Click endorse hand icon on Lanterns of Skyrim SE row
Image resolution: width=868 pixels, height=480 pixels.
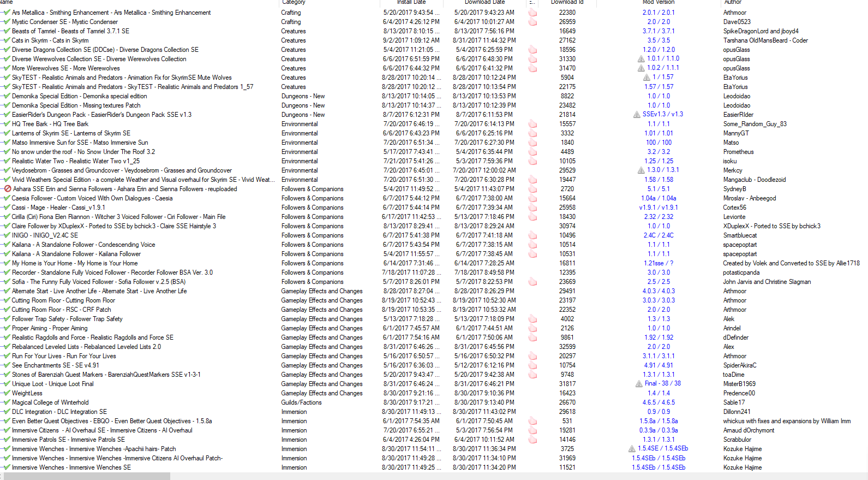click(532, 133)
